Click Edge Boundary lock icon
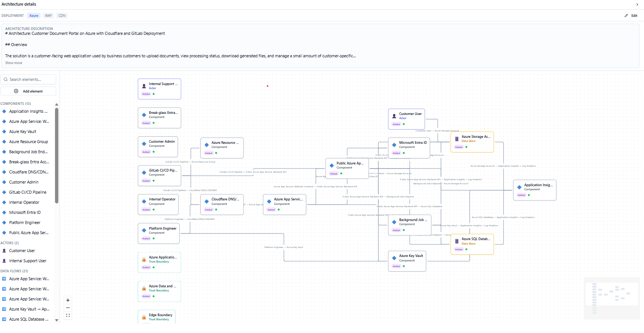The width and height of the screenshot is (644, 333). tap(144, 317)
